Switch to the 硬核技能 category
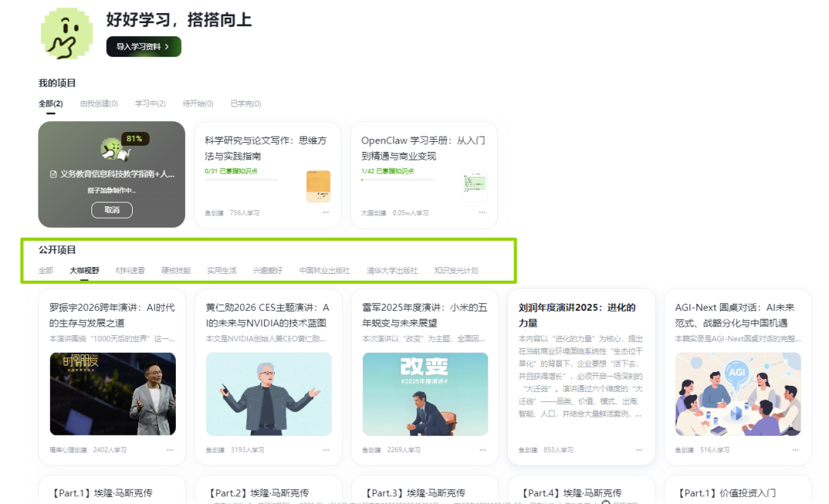Viewport: 829px width, 504px height. pos(176,271)
